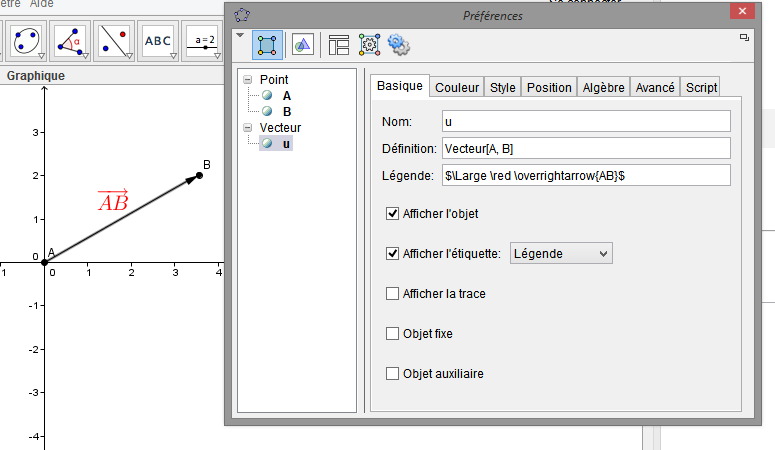Open the Layout preferences icon
This screenshot has height=450, width=775.
click(338, 44)
